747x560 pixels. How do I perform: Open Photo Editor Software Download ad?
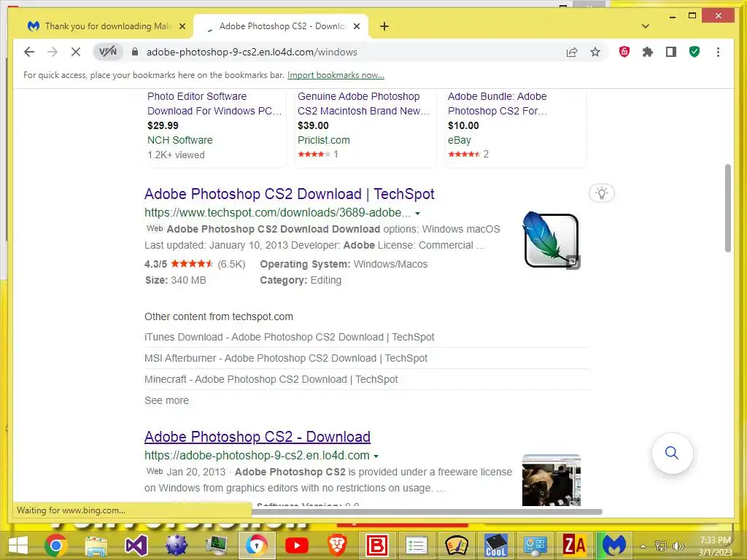click(214, 104)
